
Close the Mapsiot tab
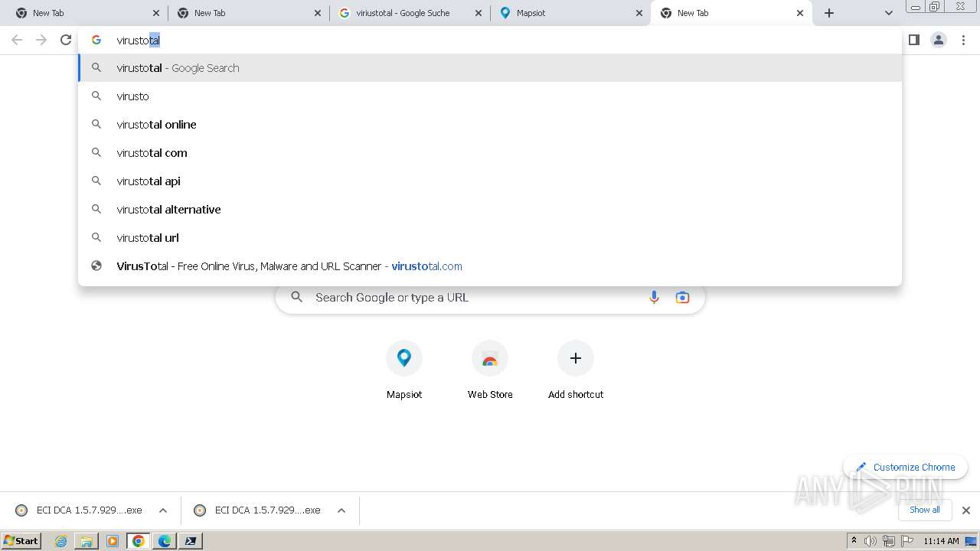(639, 13)
